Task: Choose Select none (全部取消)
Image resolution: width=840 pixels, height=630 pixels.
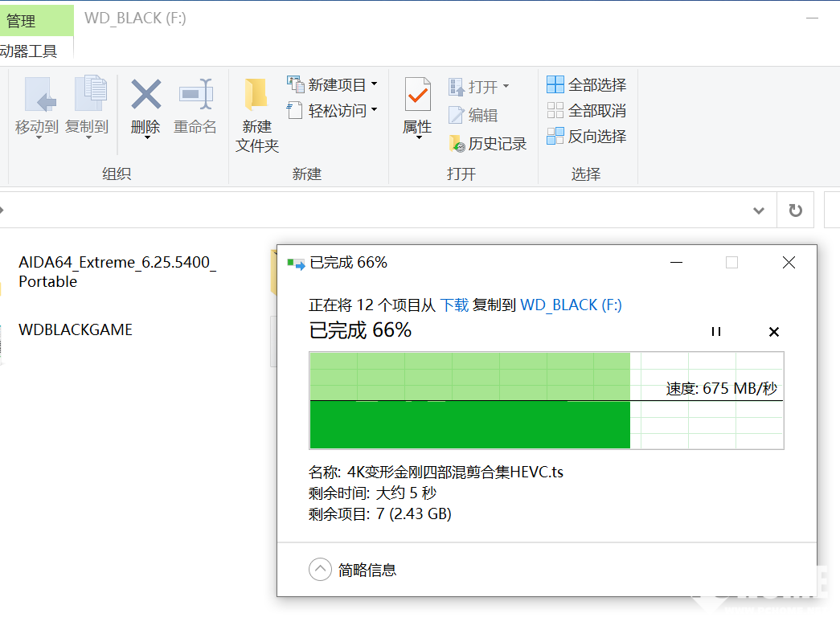Action: point(587,110)
